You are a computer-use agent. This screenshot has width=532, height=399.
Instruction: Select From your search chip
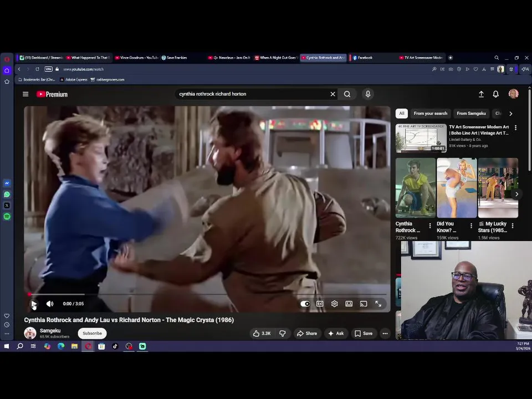click(430, 113)
